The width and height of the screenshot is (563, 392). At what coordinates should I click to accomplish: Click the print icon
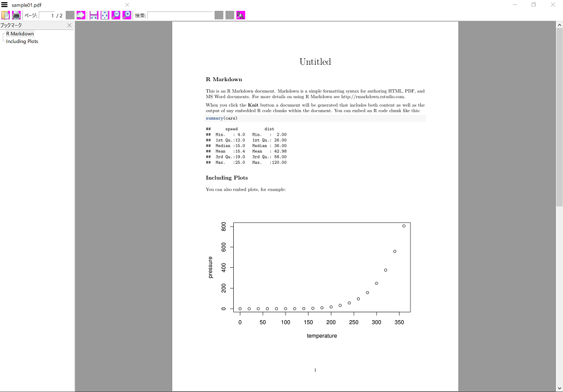(16, 15)
